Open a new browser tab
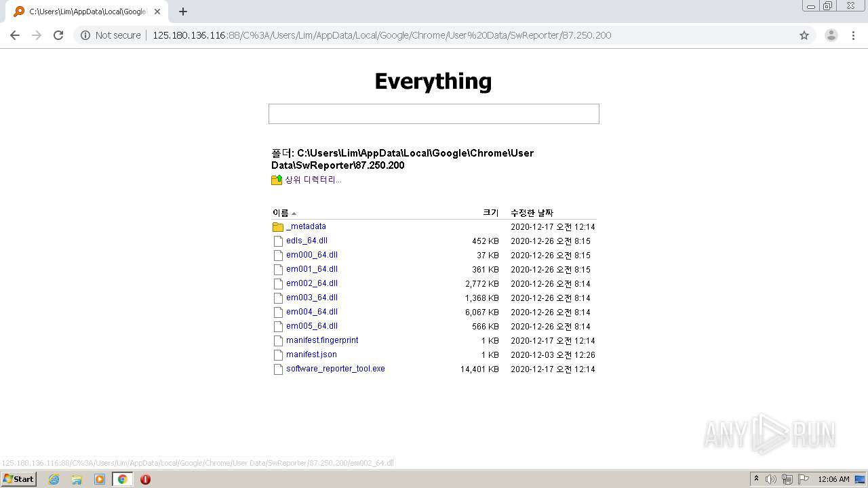This screenshot has height=488, width=868. click(x=183, y=12)
